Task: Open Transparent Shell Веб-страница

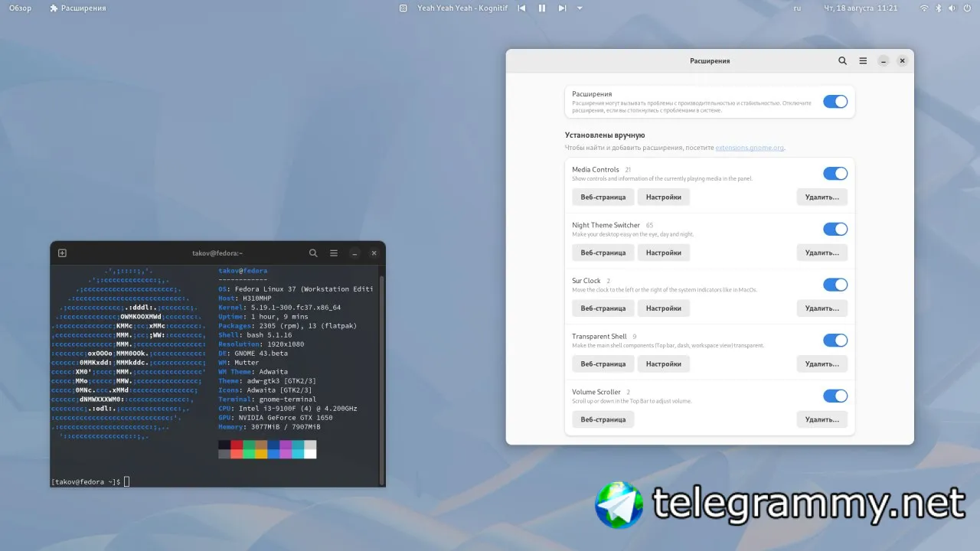Action: [603, 364]
